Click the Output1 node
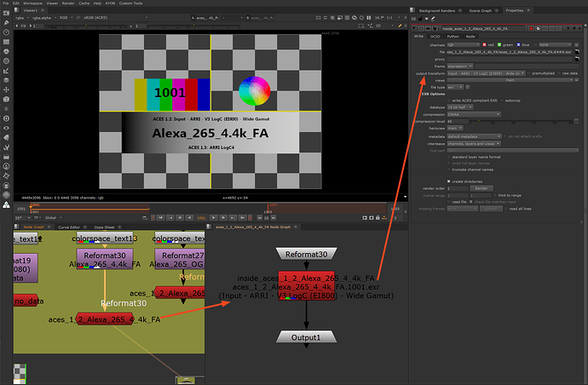Image resolution: width=588 pixels, height=385 pixels. click(x=306, y=338)
